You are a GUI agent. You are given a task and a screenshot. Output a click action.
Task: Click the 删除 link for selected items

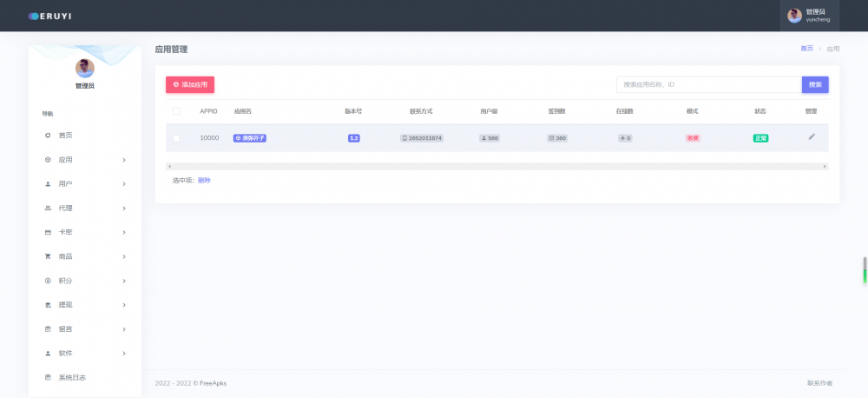tap(204, 181)
